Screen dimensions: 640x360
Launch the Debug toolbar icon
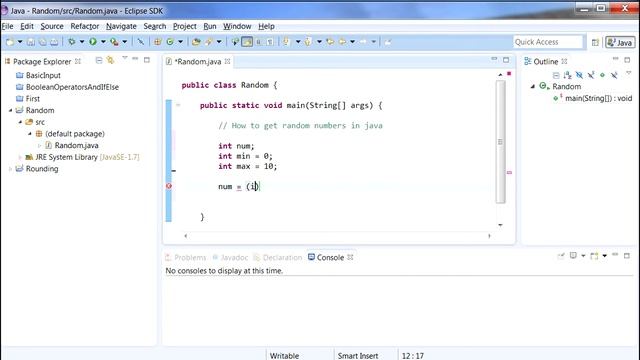(x=72, y=42)
